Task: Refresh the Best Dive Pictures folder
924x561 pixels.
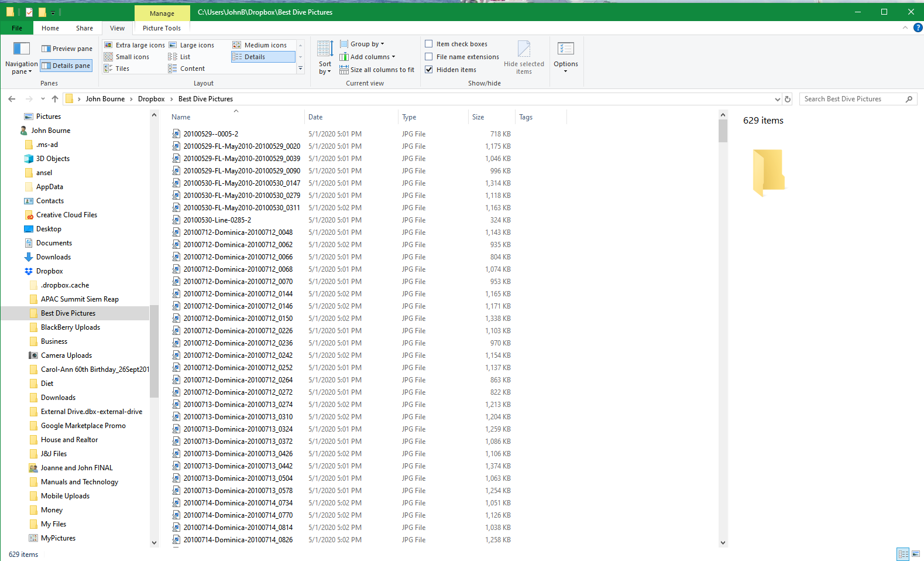Action: pos(788,100)
